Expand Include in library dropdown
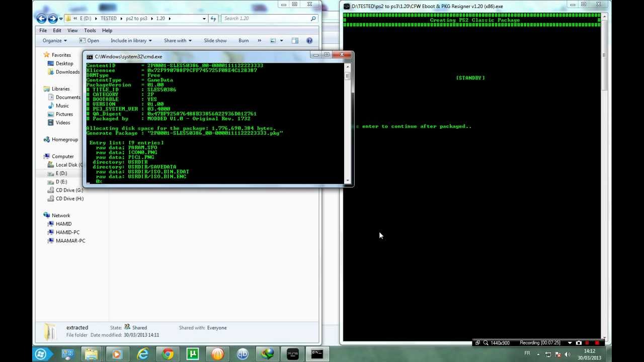 pyautogui.click(x=131, y=41)
